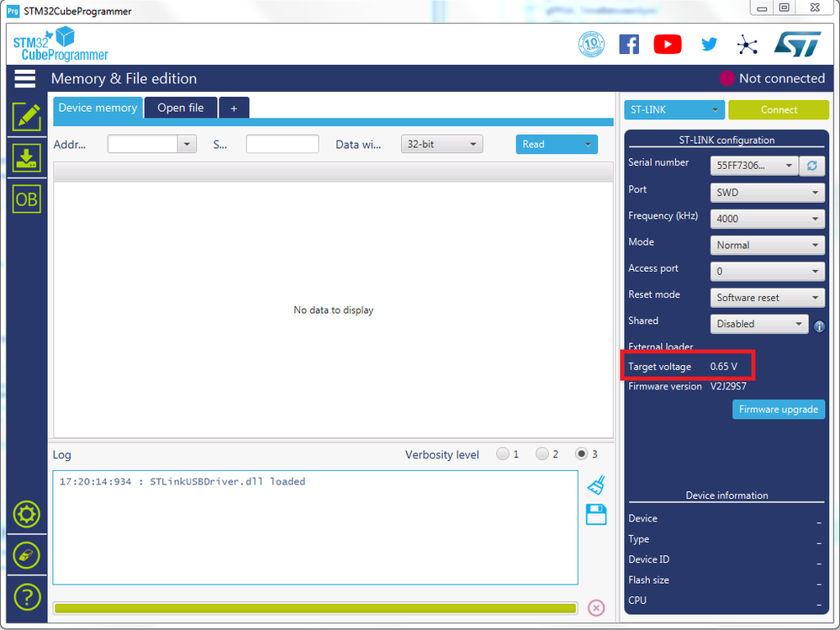Open the hamburger main menu
This screenshot has height=630, width=840.
[25, 79]
